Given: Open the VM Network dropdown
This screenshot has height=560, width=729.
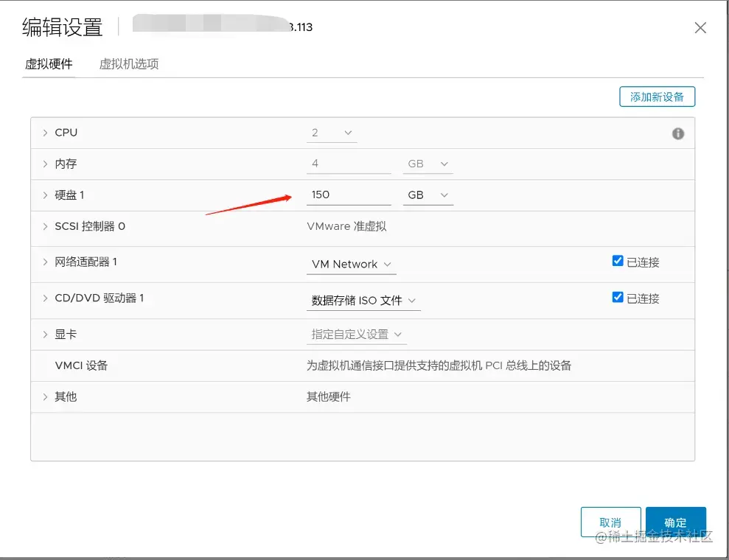Looking at the screenshot, I should pos(351,265).
